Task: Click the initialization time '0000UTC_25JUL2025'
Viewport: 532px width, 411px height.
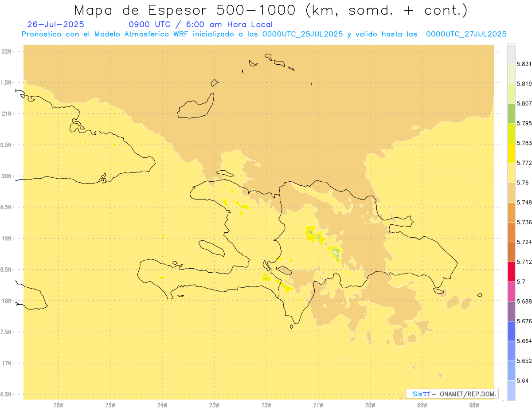Action: [x=303, y=35]
